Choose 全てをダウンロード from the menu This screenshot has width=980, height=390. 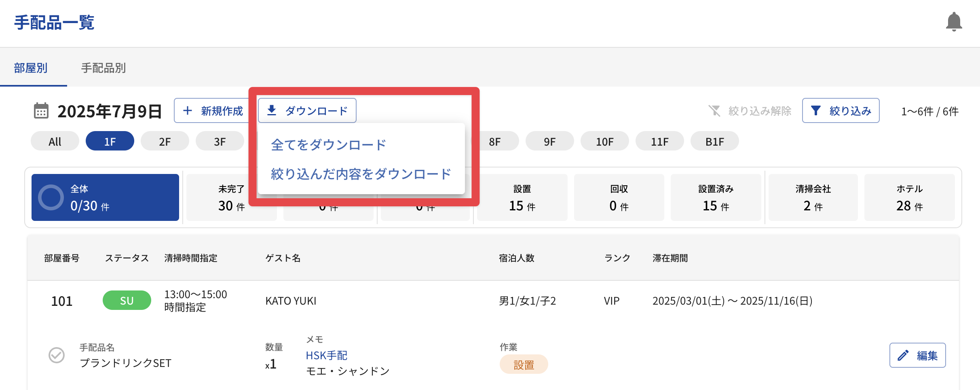coord(328,144)
